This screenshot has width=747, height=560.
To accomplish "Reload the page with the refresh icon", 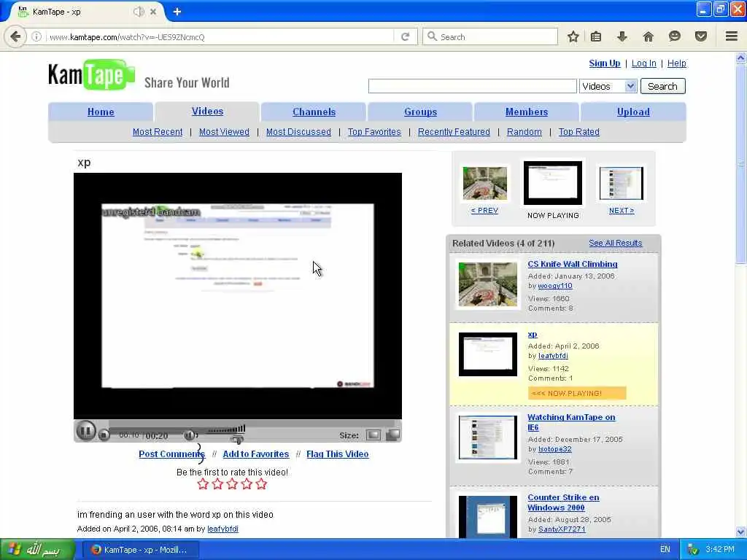I will click(x=406, y=36).
